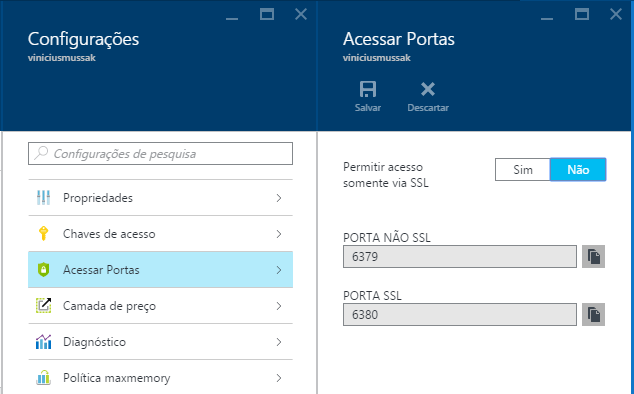Click the yellow key icon for Chaves de acesso
Screen dimensions: 634x394
point(43,234)
